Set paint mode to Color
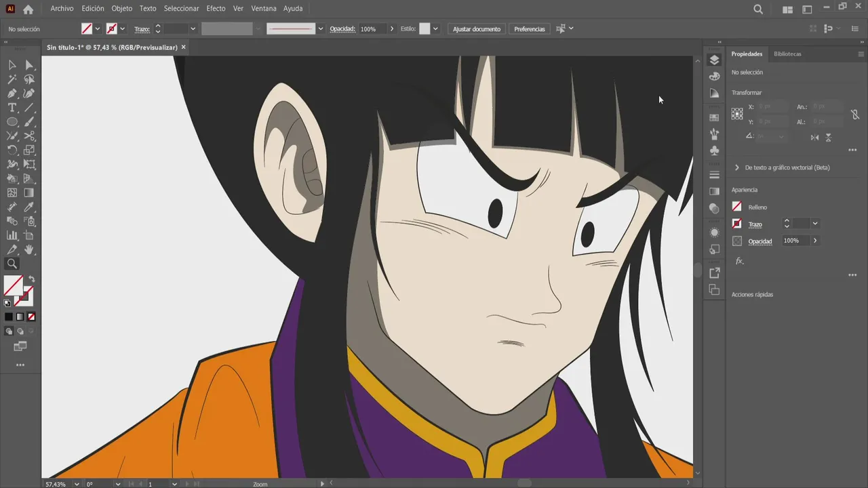 [9, 317]
